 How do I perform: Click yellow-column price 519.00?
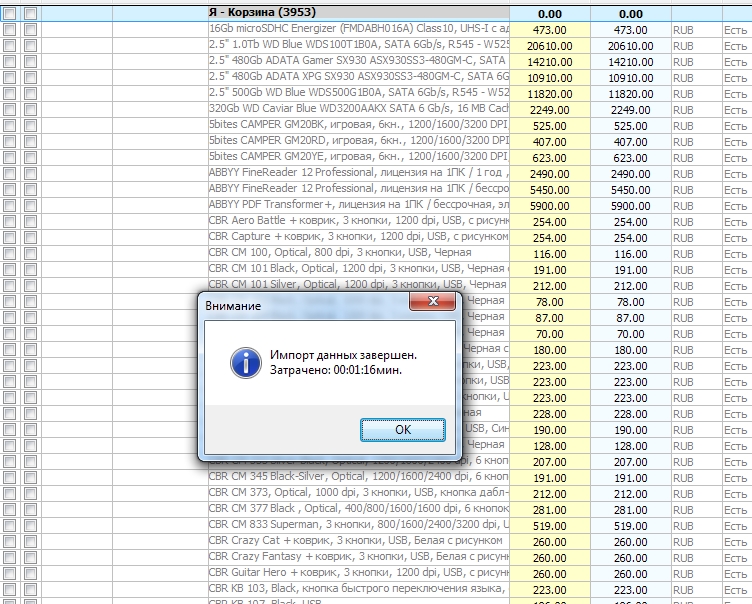tap(550, 526)
